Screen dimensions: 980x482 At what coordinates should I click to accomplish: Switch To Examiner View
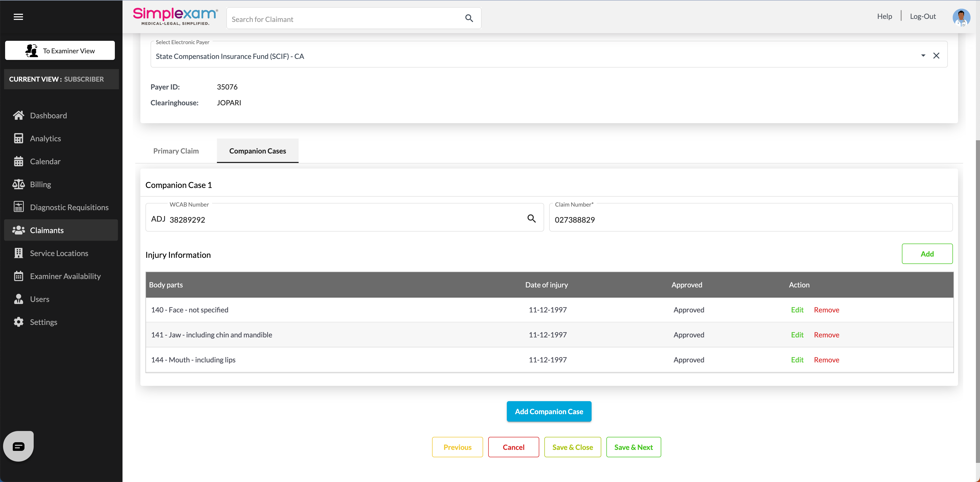point(60,50)
